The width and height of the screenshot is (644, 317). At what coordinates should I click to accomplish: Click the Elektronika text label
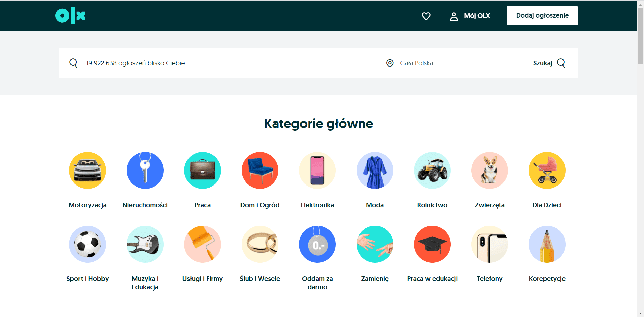click(317, 205)
